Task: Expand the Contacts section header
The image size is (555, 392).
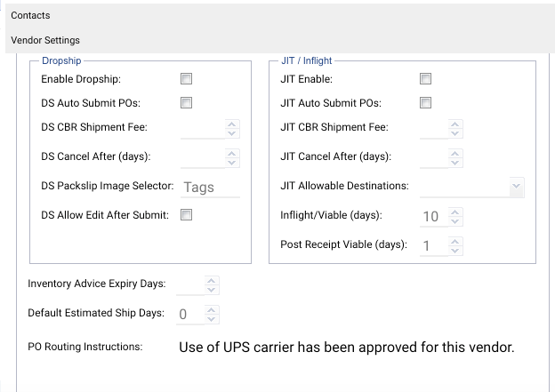Action: tap(280, 16)
